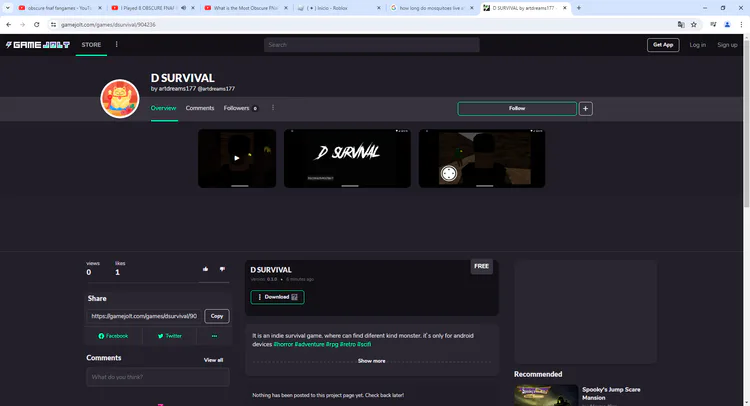Play the gameplay video thumbnail

pyautogui.click(x=237, y=158)
